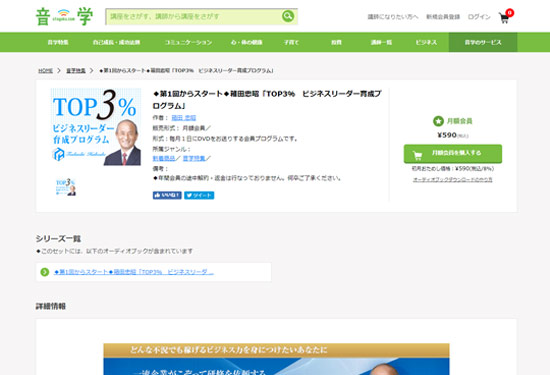Click the green monthly membership purchase button
The width and height of the screenshot is (550, 375).
pos(453,154)
